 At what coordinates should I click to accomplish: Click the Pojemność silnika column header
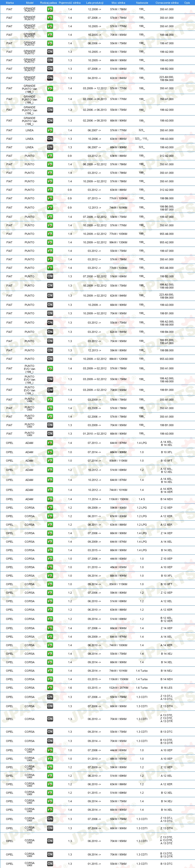(70, 3)
